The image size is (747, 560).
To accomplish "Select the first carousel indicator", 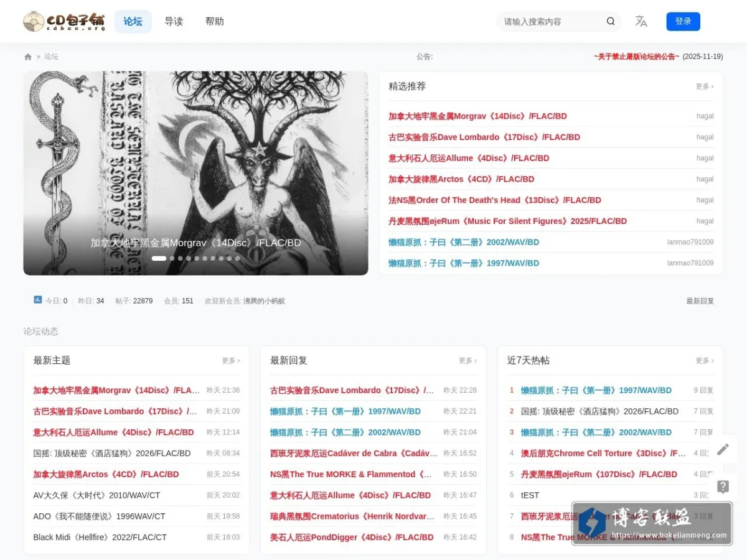I will pos(159,258).
